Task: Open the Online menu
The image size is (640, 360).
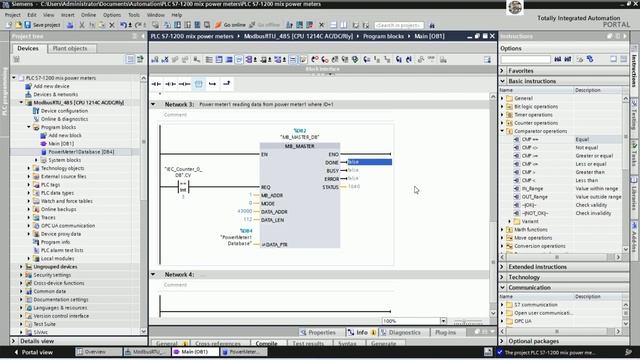Action: point(88,15)
